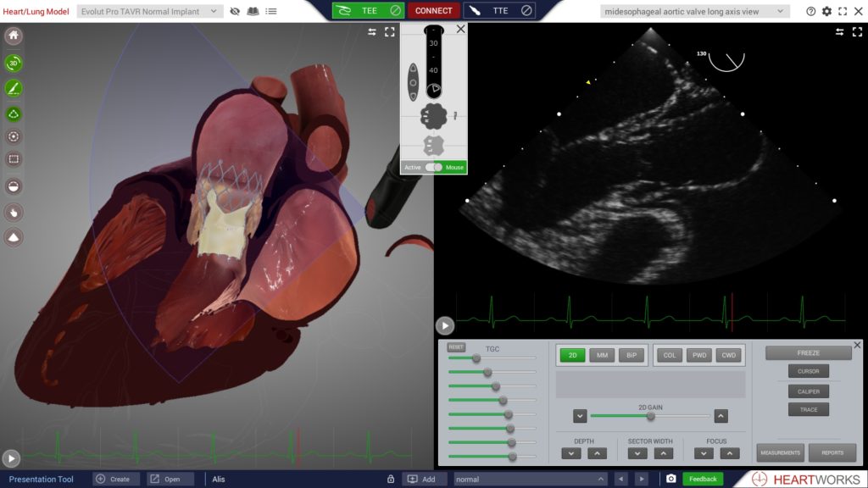Image resolution: width=868 pixels, height=488 pixels.
Task: Select 2D imaging mode
Action: point(572,355)
